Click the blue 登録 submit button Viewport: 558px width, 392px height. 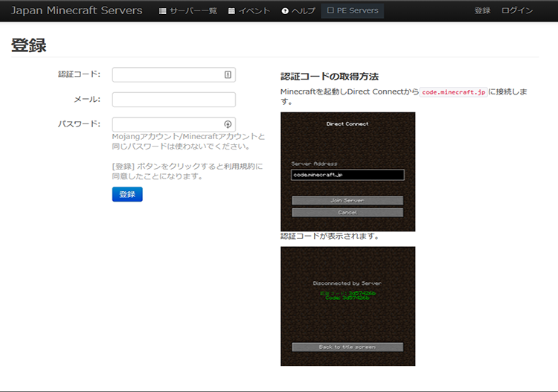coord(127,194)
